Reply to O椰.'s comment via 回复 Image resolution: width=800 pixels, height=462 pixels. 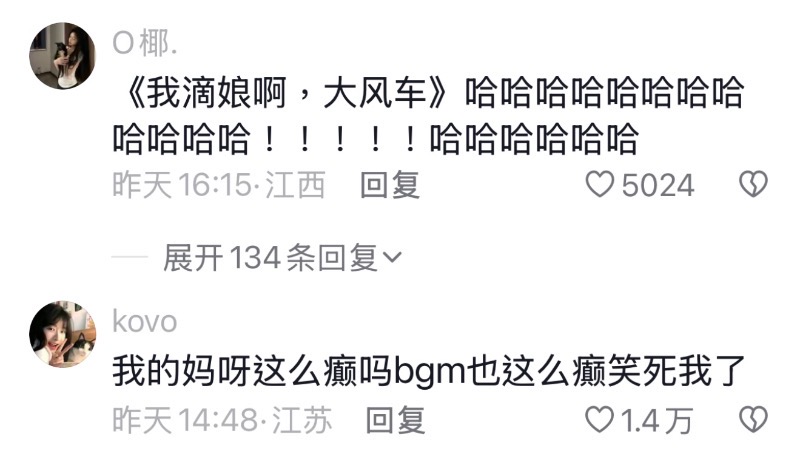(x=390, y=185)
